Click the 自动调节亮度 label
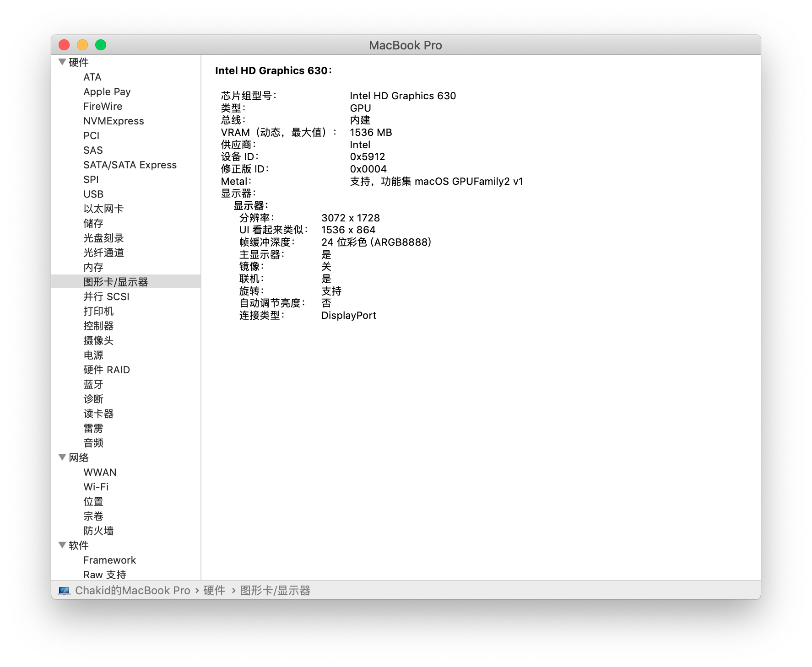812x667 pixels. pyautogui.click(x=272, y=303)
